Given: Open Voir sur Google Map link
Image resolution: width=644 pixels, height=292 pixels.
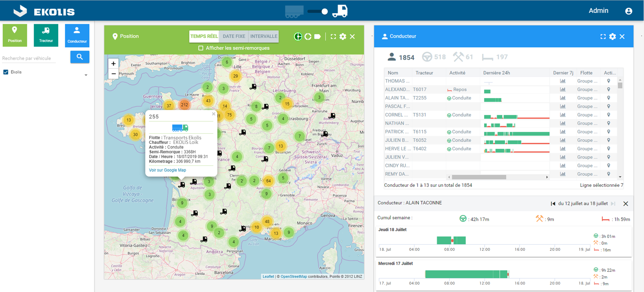Looking at the screenshot, I should click(167, 170).
